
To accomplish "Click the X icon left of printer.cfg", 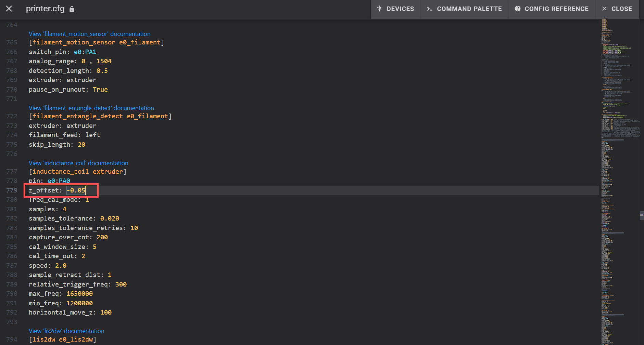I will tap(9, 9).
